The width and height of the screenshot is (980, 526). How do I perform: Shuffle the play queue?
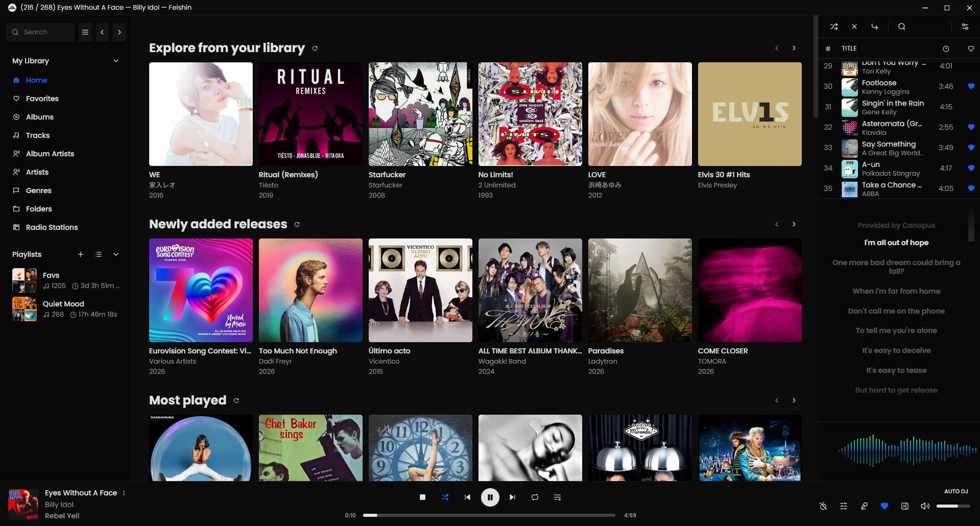point(834,27)
